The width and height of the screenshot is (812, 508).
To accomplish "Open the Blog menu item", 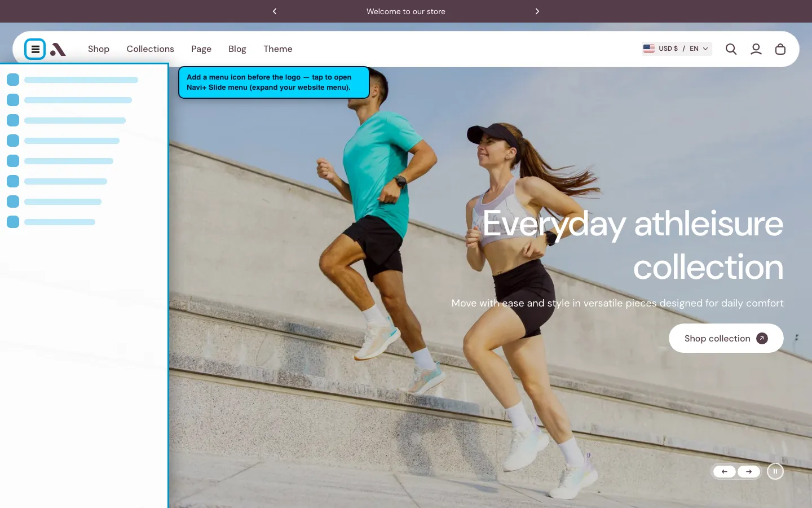I will (x=237, y=49).
